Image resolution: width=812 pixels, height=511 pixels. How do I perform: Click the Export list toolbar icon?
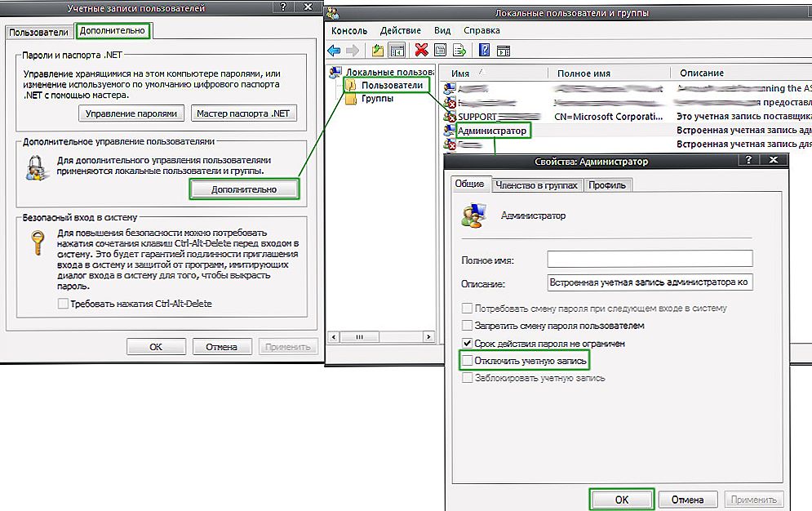pos(459,51)
